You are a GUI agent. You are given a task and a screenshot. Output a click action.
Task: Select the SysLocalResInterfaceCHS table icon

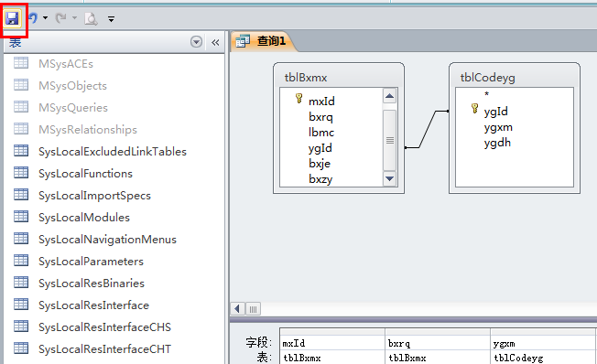(21, 327)
